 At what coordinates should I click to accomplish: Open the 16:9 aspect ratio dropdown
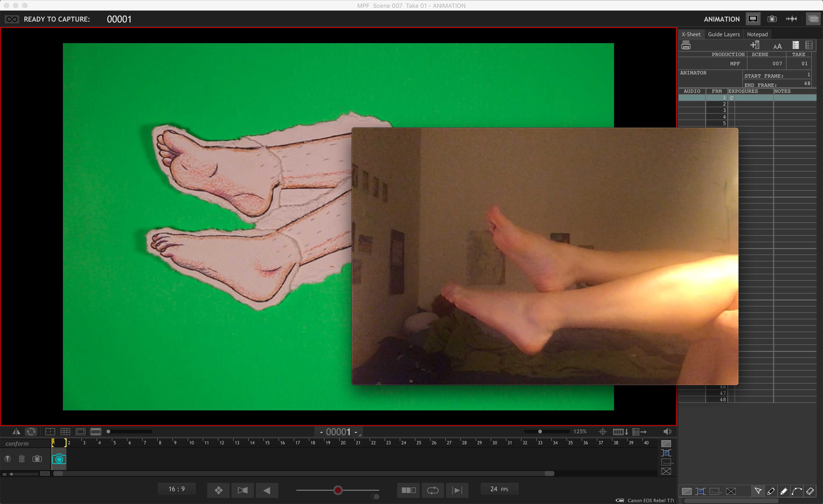tap(177, 489)
